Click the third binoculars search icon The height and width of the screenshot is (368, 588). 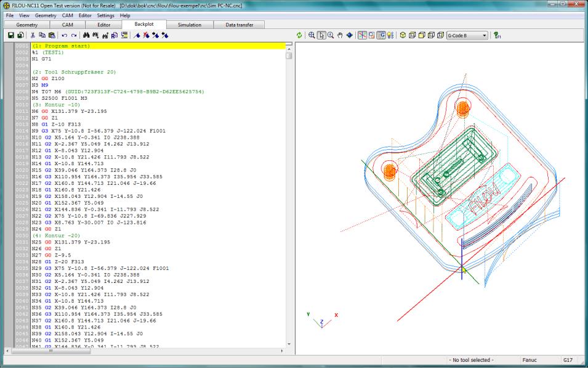point(105,35)
